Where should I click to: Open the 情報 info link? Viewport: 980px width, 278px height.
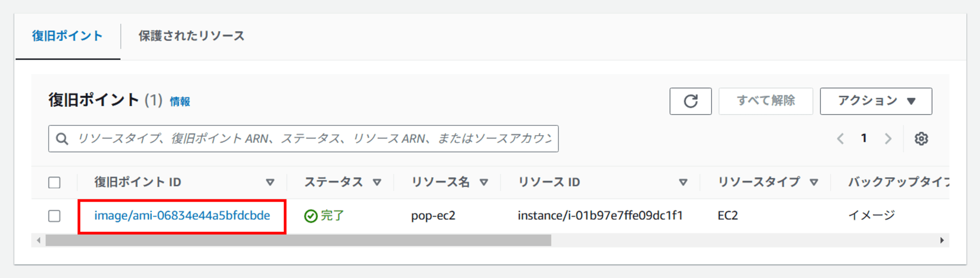click(x=180, y=102)
